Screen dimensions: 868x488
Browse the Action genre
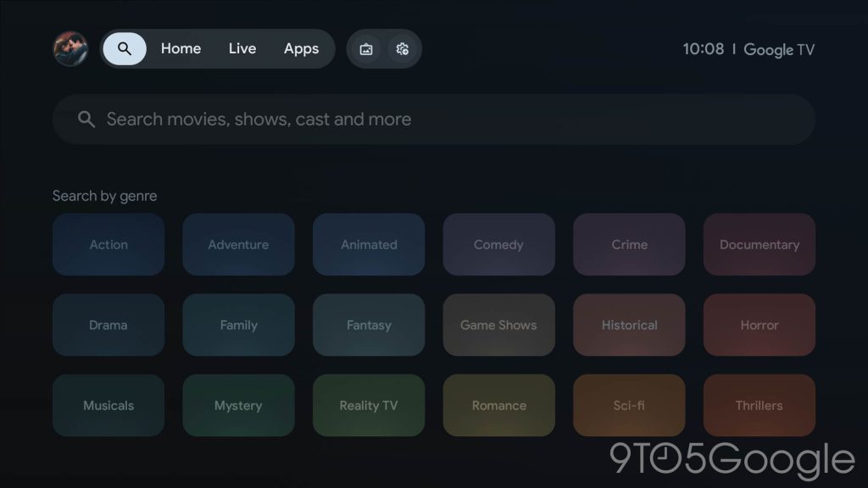108,245
